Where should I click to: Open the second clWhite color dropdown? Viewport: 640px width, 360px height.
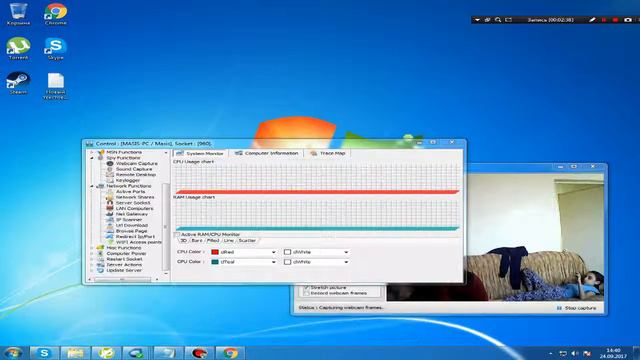coord(346,262)
